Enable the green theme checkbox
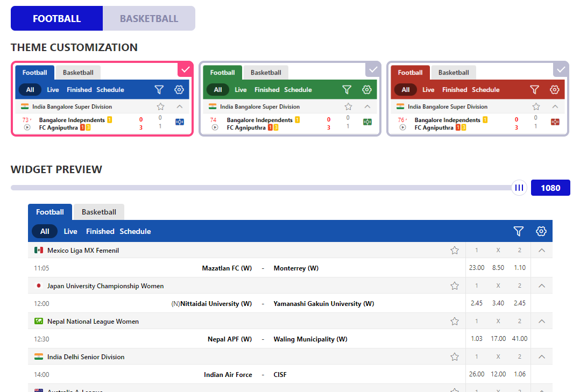 (x=373, y=69)
